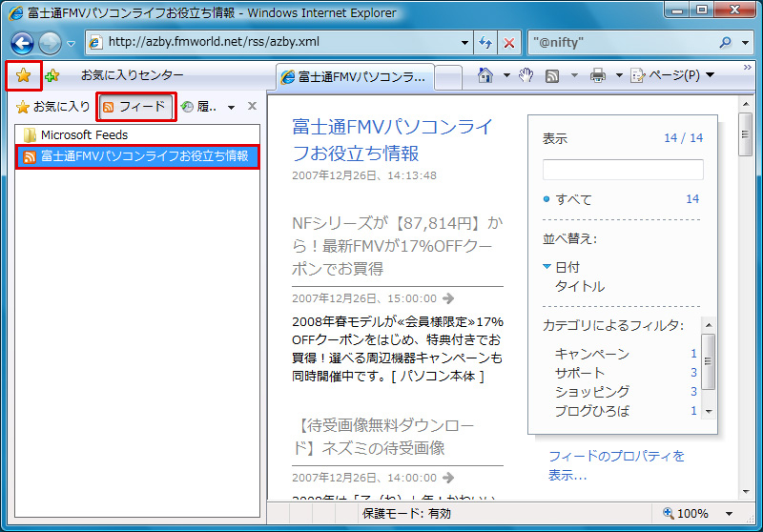Image resolution: width=763 pixels, height=532 pixels.
Task: Click the arrow next to 14:00:00 timestamp
Action: point(448,478)
